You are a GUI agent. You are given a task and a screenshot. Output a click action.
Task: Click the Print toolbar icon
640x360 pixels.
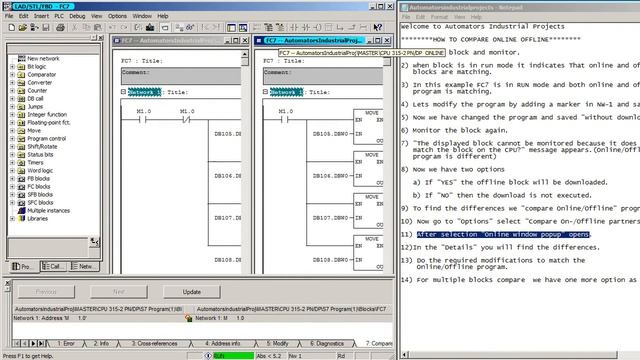(x=60, y=27)
